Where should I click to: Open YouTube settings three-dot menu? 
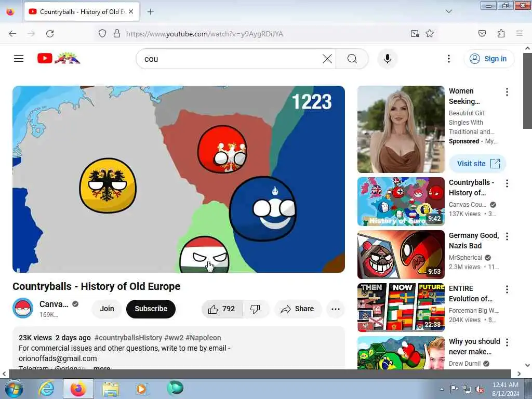pyautogui.click(x=448, y=59)
